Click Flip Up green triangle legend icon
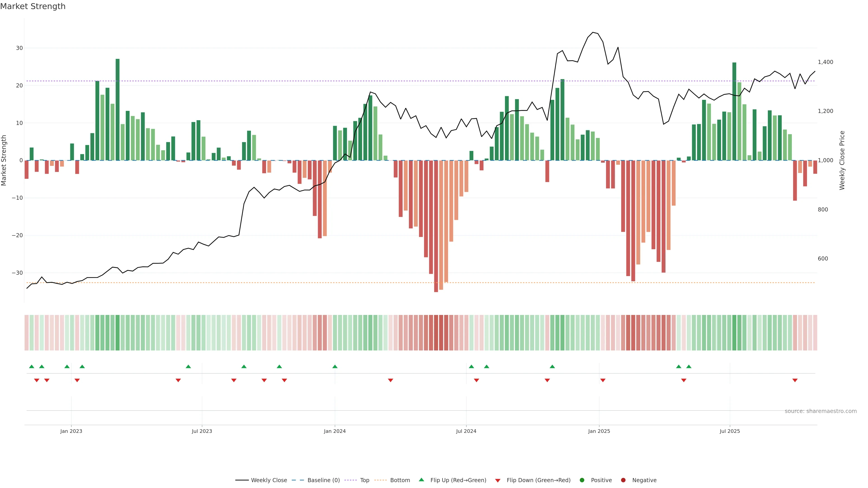868x488 pixels. tap(421, 480)
